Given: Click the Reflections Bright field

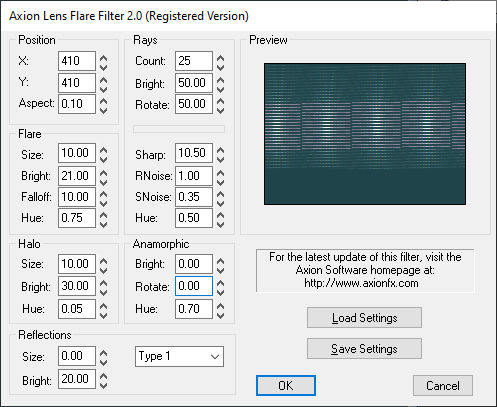Looking at the screenshot, I should pyautogui.click(x=77, y=379).
